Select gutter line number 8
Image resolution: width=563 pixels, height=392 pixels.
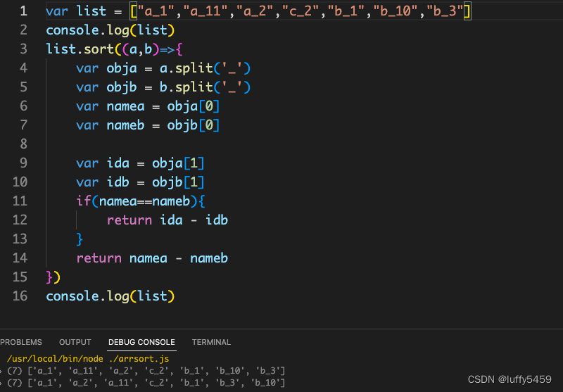point(24,144)
